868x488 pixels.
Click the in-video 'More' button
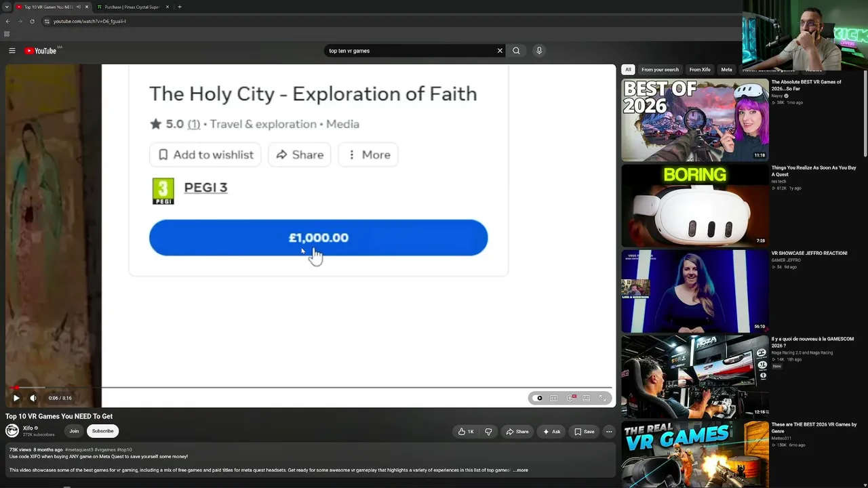(x=368, y=155)
